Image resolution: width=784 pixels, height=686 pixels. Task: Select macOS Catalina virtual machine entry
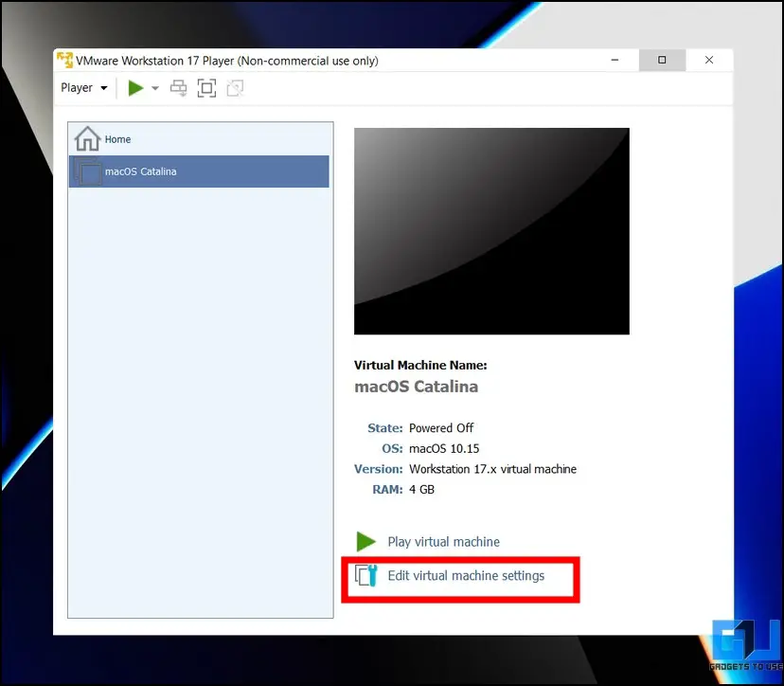pyautogui.click(x=199, y=171)
